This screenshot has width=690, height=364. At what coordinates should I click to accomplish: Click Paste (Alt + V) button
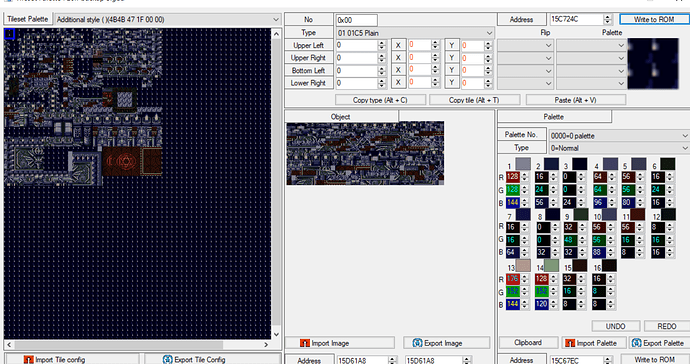click(x=576, y=100)
